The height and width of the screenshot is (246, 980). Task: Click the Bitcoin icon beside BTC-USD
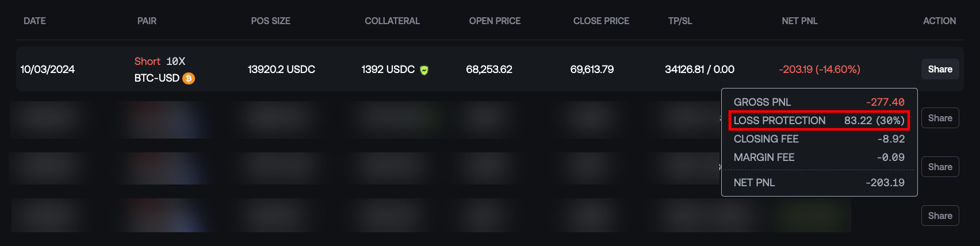click(189, 78)
